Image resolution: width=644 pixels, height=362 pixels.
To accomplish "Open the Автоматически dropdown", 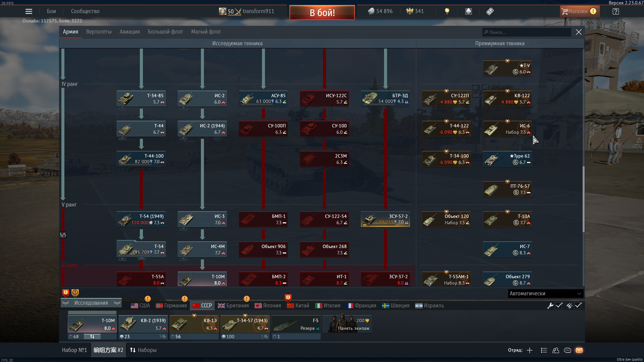I will pos(545,294).
